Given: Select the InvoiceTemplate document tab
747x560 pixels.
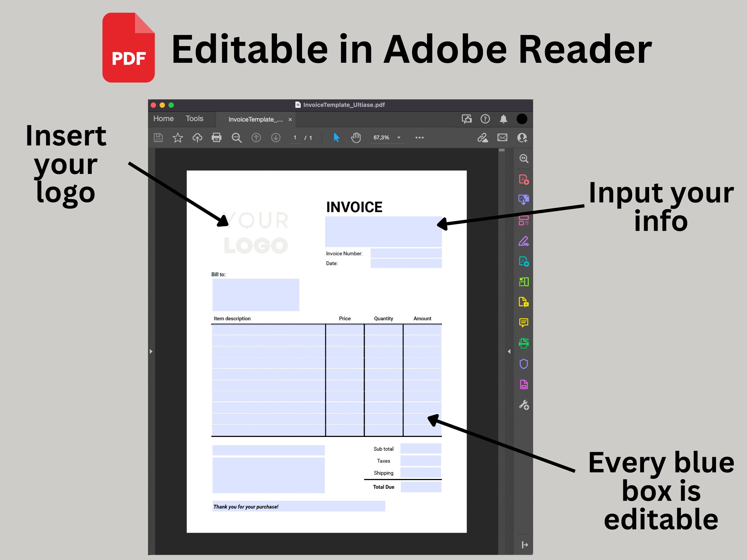Looking at the screenshot, I should pos(256,119).
